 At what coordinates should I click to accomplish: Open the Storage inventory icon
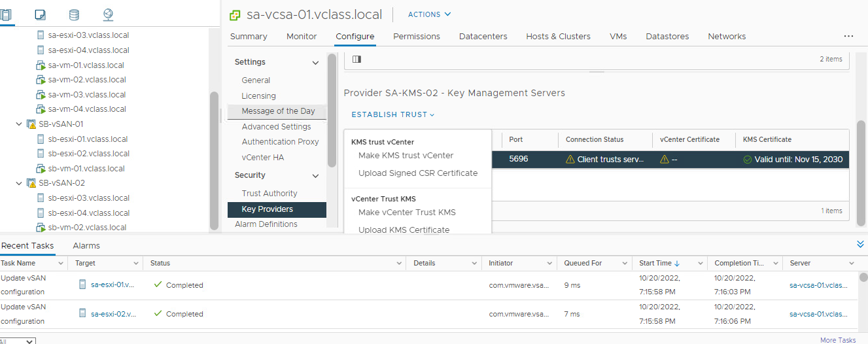[74, 14]
